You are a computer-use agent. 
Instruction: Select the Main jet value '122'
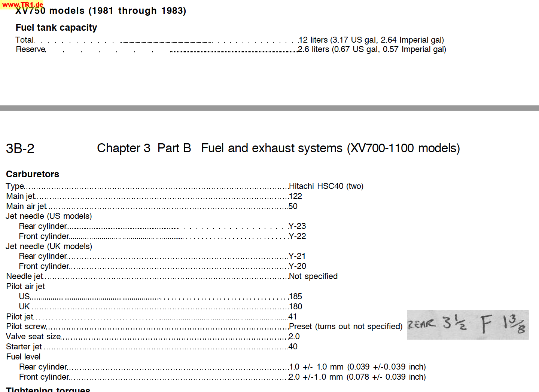pyautogui.click(x=295, y=196)
